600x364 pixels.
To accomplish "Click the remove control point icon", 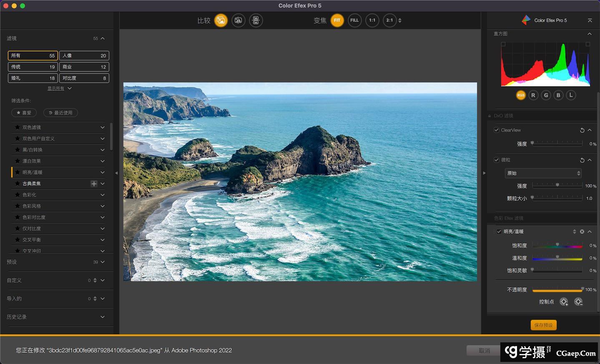I will point(578,302).
